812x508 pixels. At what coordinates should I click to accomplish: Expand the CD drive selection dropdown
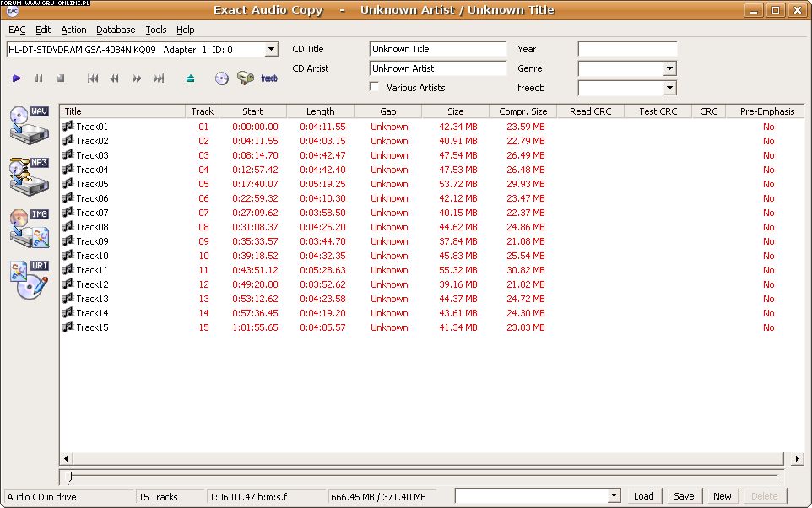tap(271, 50)
